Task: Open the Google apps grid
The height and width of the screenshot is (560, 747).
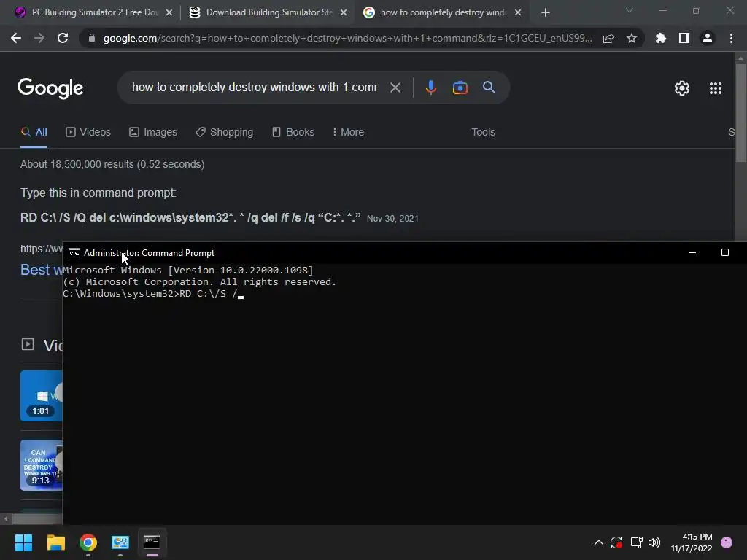Action: pyautogui.click(x=716, y=88)
